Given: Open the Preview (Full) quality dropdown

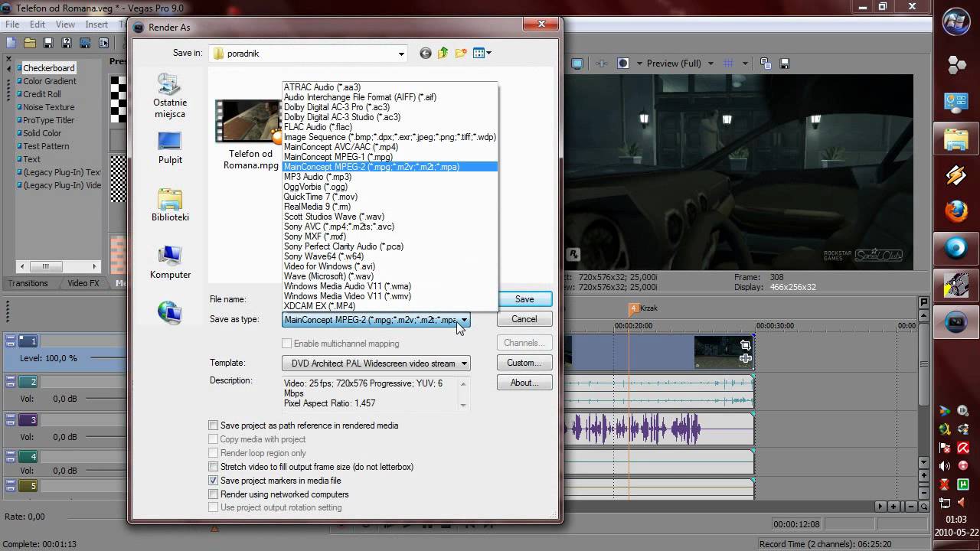Looking at the screenshot, I should pos(710,64).
